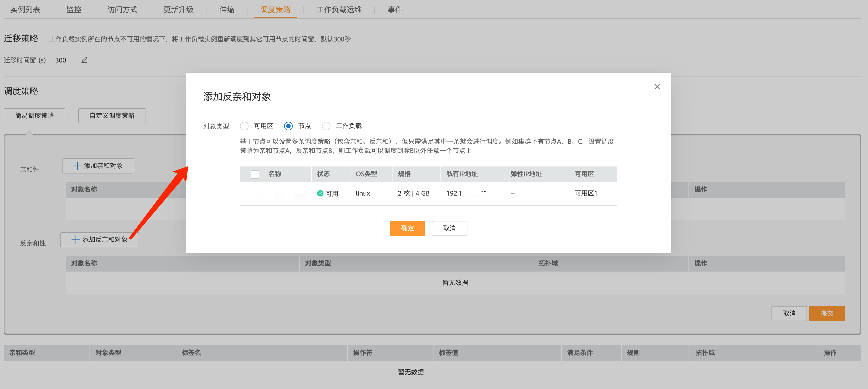
Task: Click the 标签值 column header
Action: (x=448, y=353)
